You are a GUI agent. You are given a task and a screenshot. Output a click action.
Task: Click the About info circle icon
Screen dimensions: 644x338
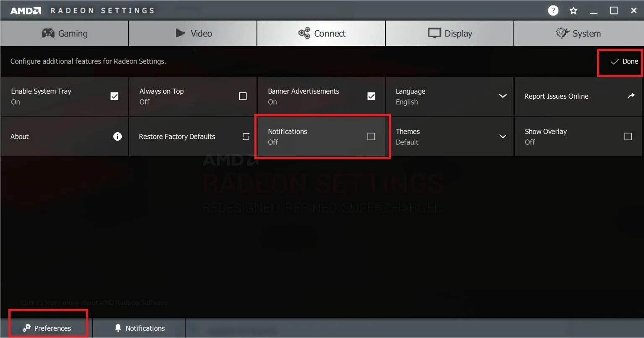tap(118, 136)
